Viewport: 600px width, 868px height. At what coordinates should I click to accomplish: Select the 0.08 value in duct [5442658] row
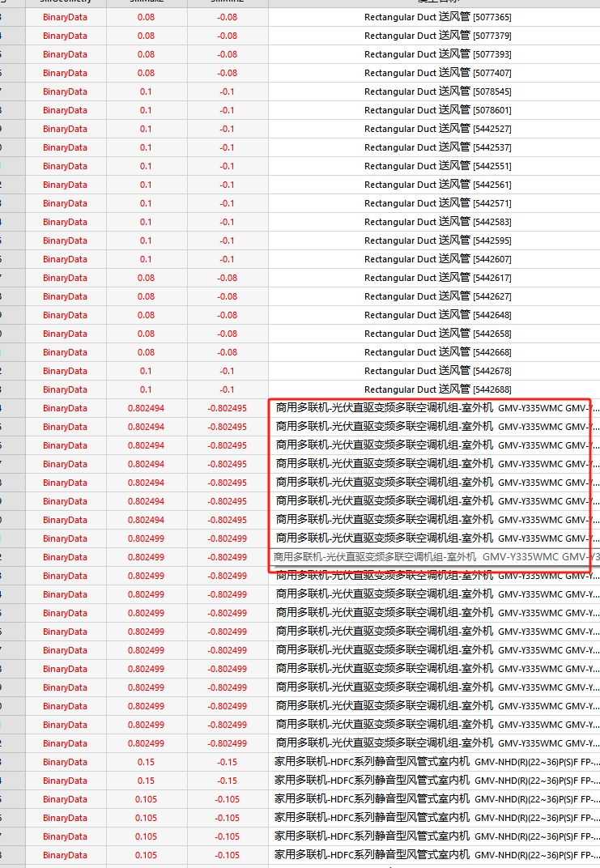coord(146,334)
